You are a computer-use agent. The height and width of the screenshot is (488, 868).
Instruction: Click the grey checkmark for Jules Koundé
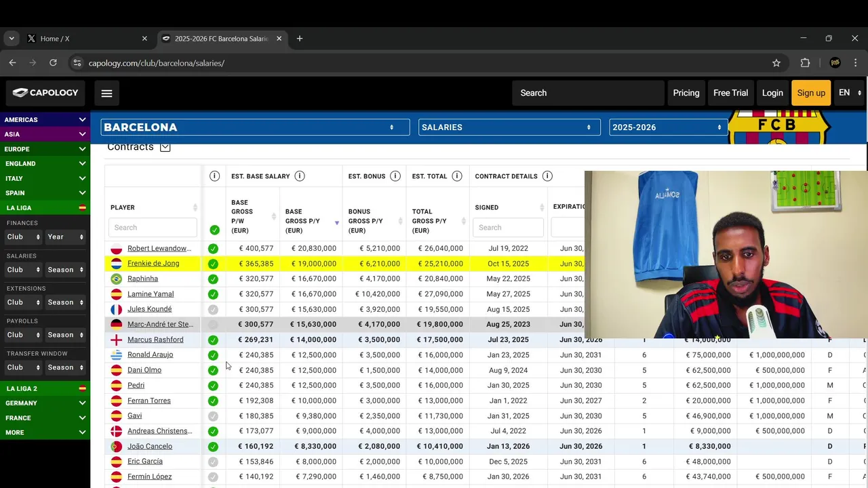click(213, 310)
